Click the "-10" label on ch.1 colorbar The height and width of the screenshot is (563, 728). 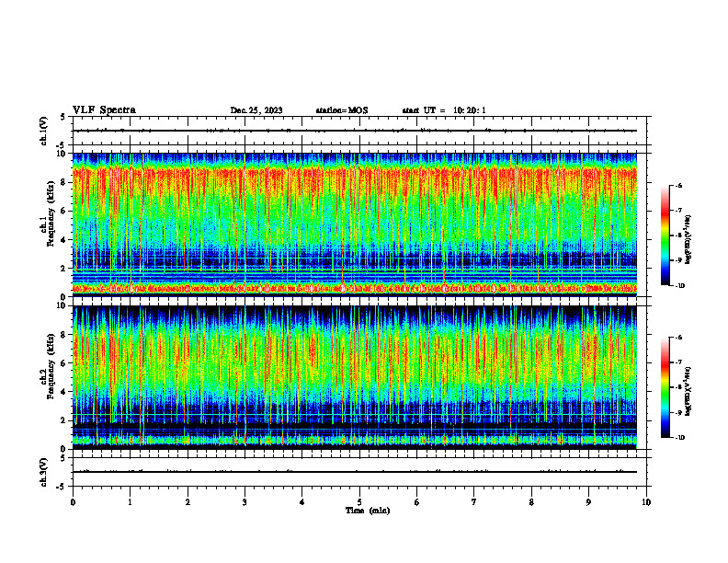click(x=679, y=286)
